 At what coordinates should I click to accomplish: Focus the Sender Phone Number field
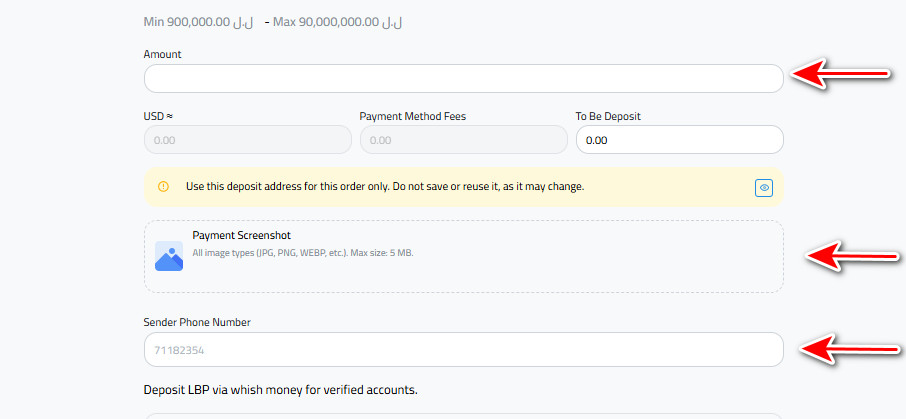(x=463, y=350)
